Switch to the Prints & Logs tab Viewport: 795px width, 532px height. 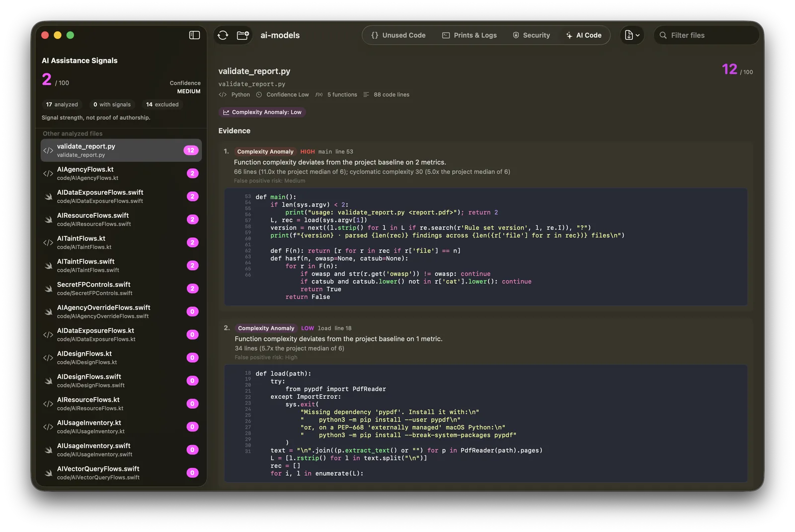[x=470, y=35]
